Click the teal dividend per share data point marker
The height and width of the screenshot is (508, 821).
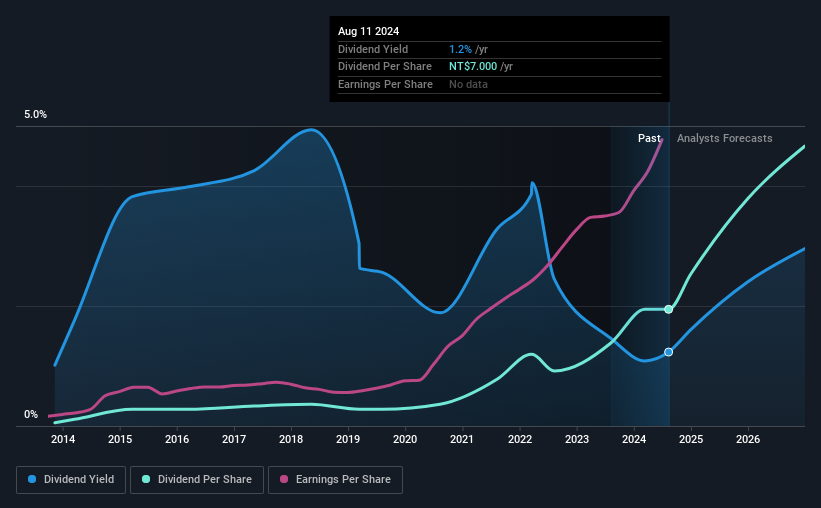coord(669,310)
